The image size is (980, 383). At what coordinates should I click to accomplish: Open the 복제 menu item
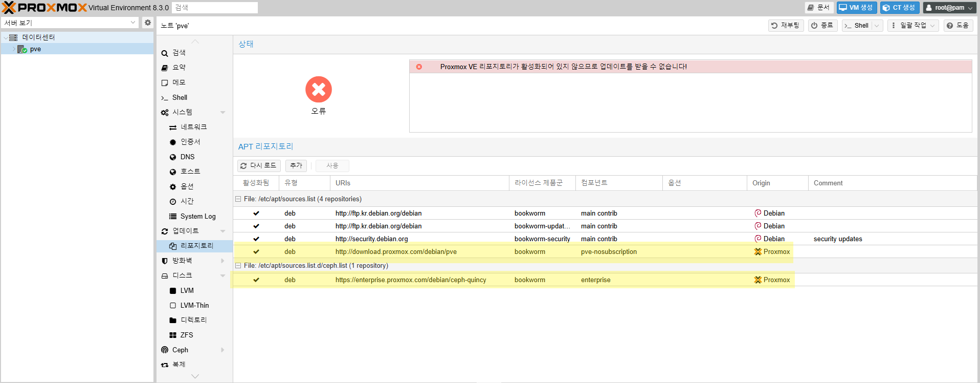[194, 365]
